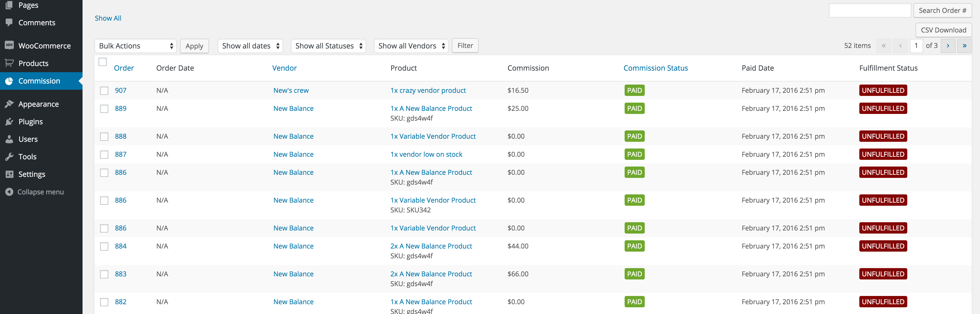Click the WooCommerce sidebar icon
The width and height of the screenshot is (980, 314).
(x=9, y=45)
